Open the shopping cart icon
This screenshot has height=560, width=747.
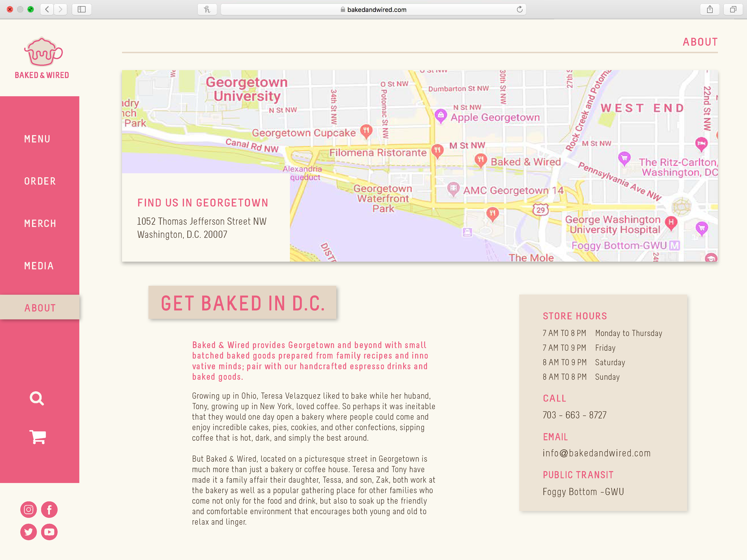(x=37, y=437)
